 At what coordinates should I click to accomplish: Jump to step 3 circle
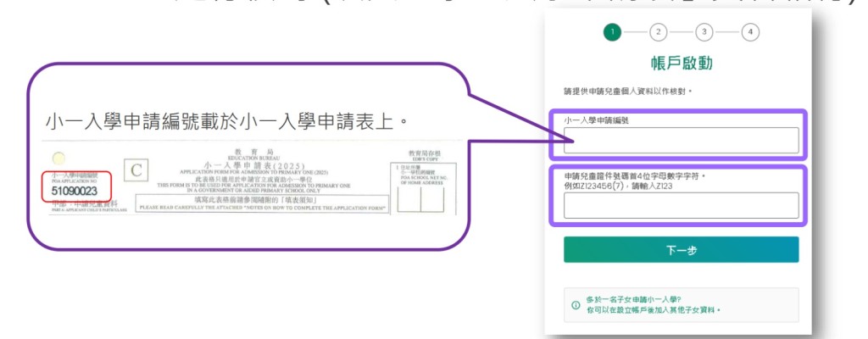coord(704,32)
